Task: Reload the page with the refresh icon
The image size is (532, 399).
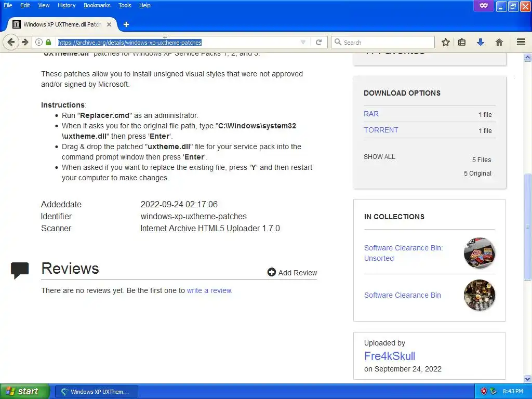Action: 318,43
